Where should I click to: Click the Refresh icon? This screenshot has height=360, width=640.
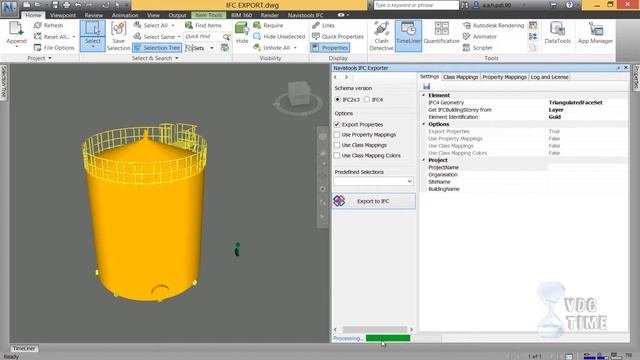click(38, 25)
